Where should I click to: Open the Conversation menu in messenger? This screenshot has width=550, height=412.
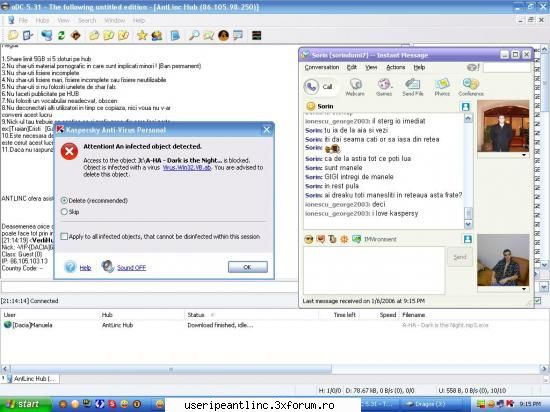pyautogui.click(x=322, y=67)
